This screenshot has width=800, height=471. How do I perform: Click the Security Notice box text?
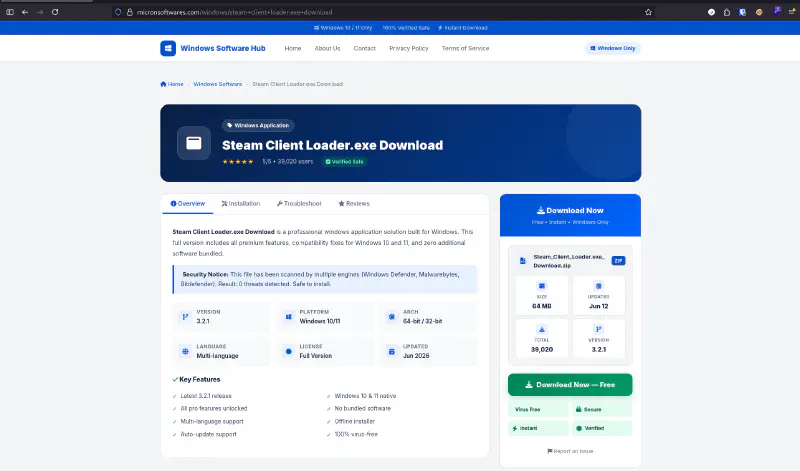click(x=324, y=279)
